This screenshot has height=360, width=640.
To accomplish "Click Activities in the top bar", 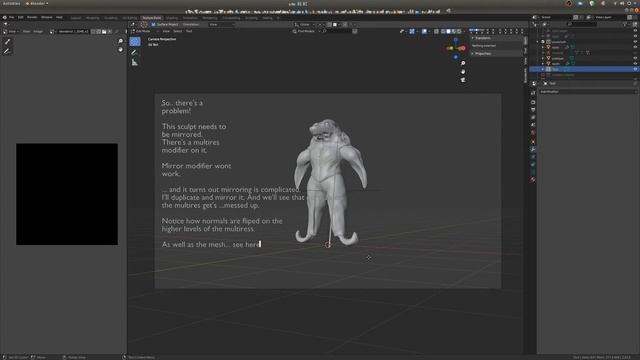I will 11,3.
